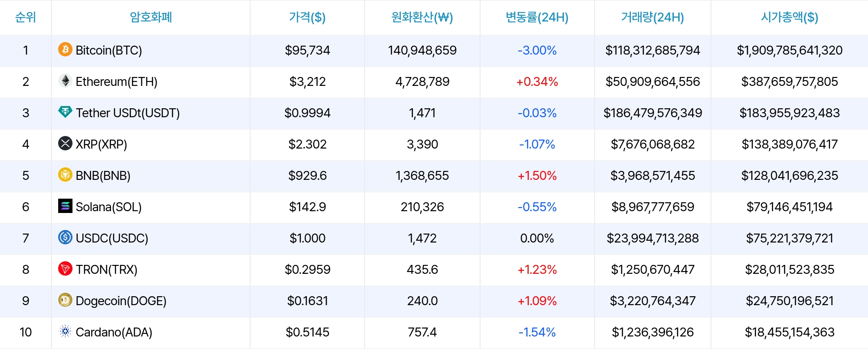Select Solana price $142.9

[307, 207]
